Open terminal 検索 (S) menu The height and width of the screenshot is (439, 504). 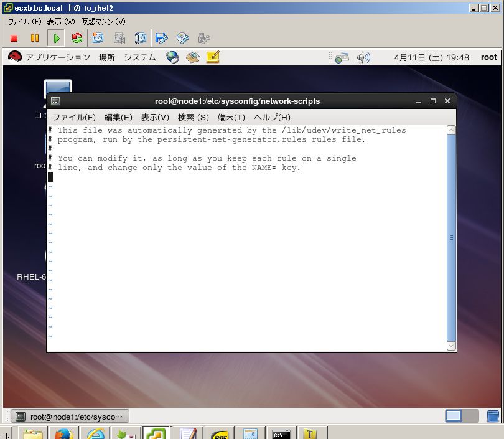pos(193,118)
